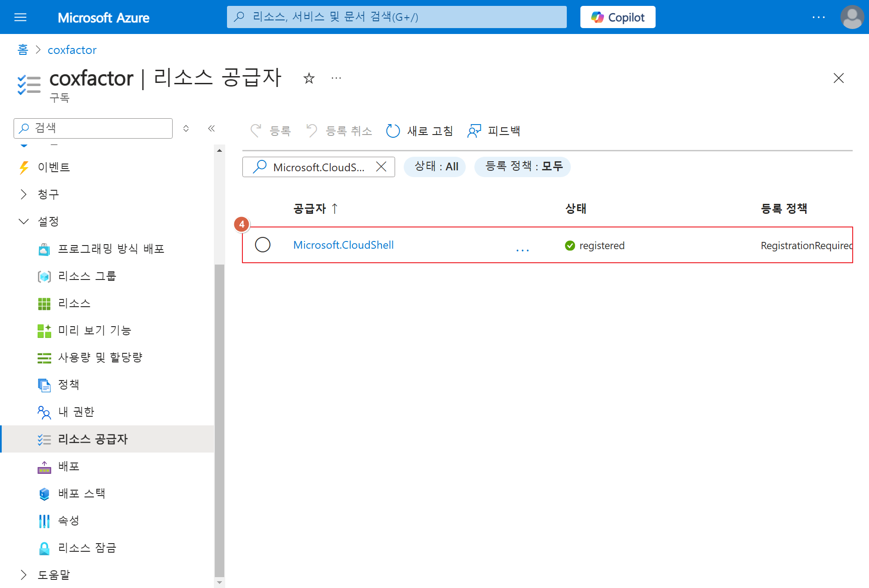Sort by 등록 정책 column header
The width and height of the screenshot is (869, 588).
(x=784, y=209)
